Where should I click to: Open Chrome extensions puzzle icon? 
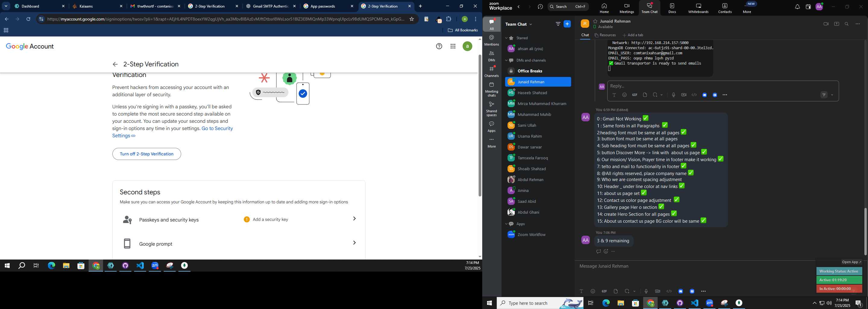tap(449, 19)
